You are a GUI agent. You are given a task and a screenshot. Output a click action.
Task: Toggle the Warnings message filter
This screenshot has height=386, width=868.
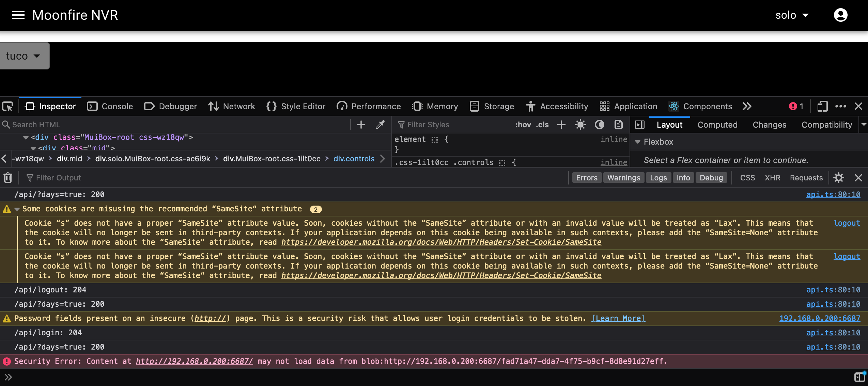623,177
